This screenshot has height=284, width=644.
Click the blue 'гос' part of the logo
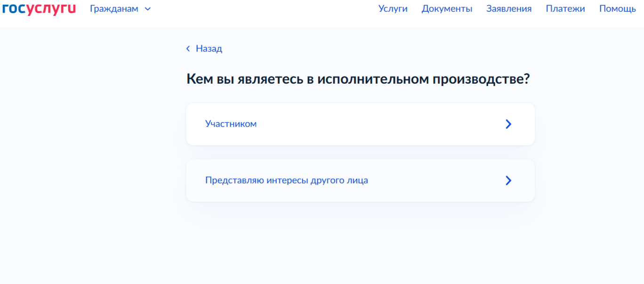tap(14, 8)
